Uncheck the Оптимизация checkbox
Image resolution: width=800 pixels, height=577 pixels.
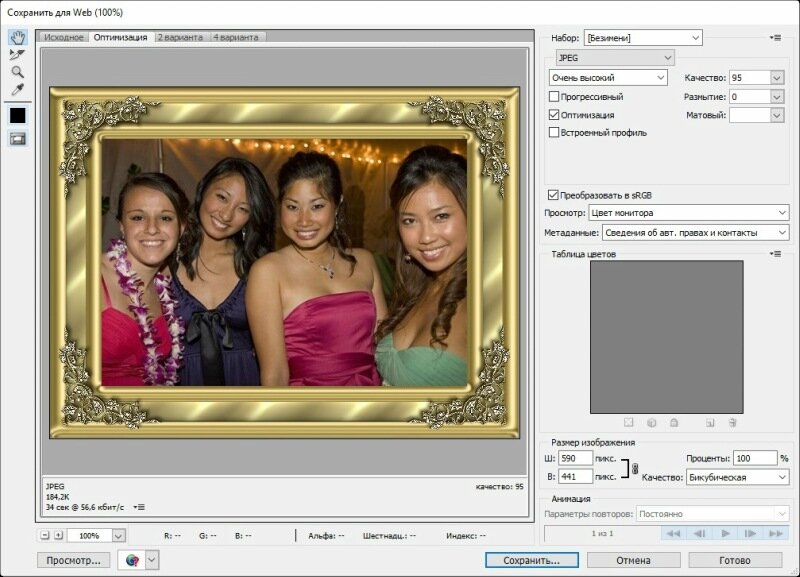(554, 115)
